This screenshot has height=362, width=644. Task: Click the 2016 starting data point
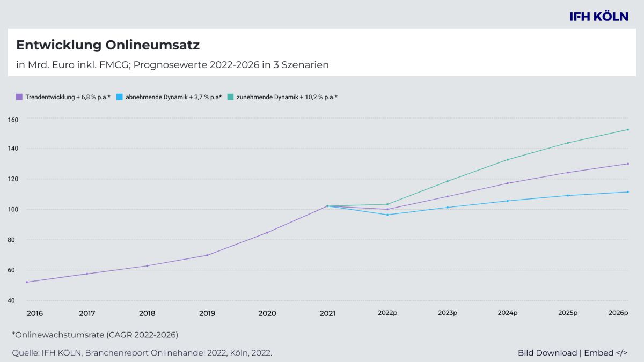[27, 282]
